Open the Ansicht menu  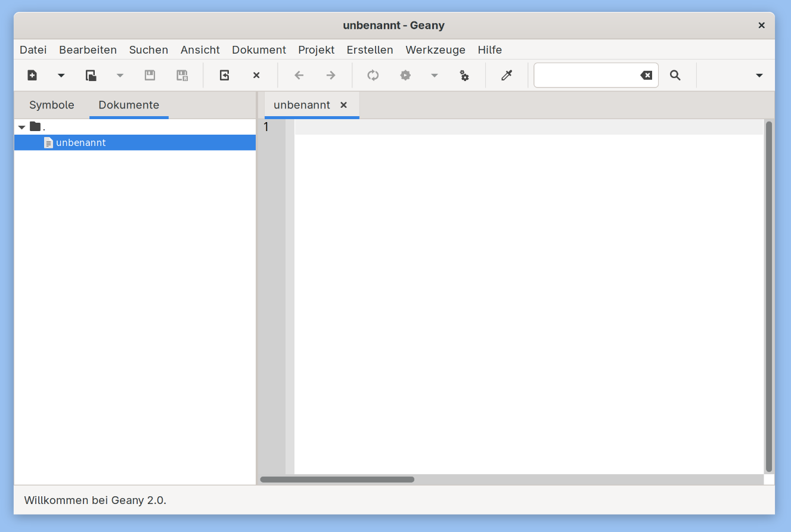[x=200, y=50]
